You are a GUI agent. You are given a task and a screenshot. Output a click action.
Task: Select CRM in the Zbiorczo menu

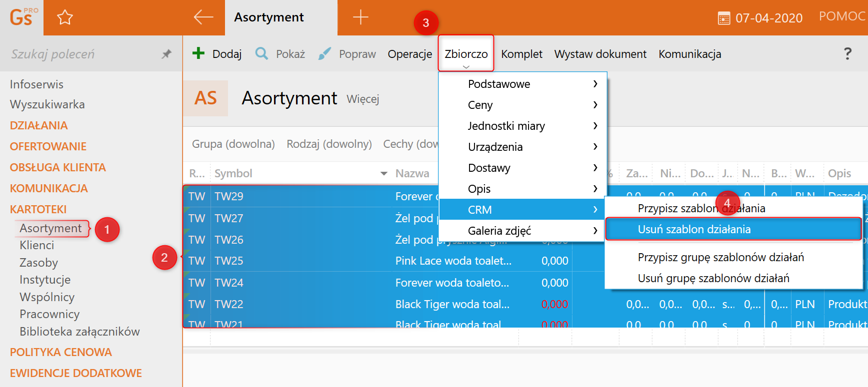(x=521, y=210)
